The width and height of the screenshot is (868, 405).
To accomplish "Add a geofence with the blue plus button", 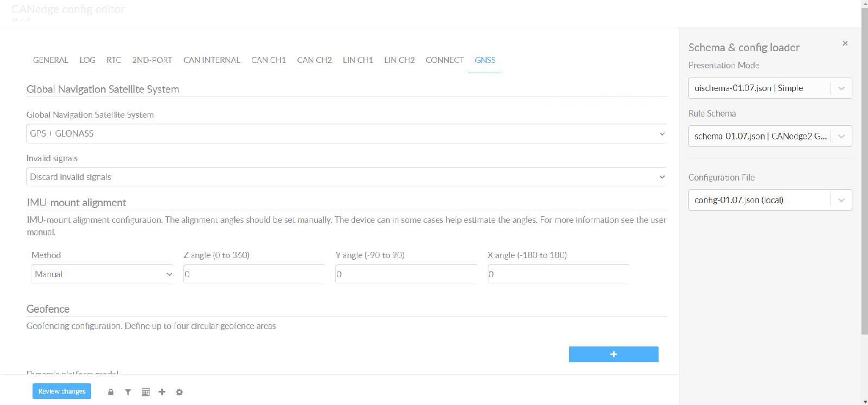I will point(614,354).
